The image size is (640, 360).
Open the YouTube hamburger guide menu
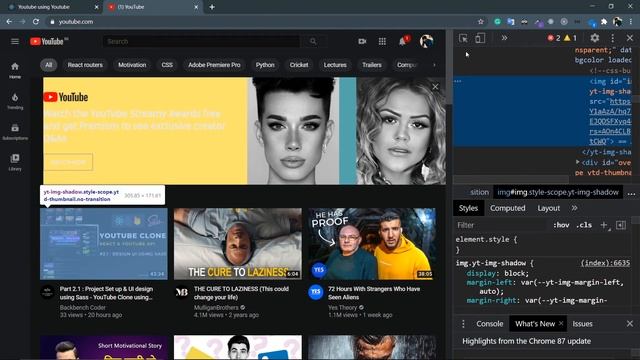(15, 41)
